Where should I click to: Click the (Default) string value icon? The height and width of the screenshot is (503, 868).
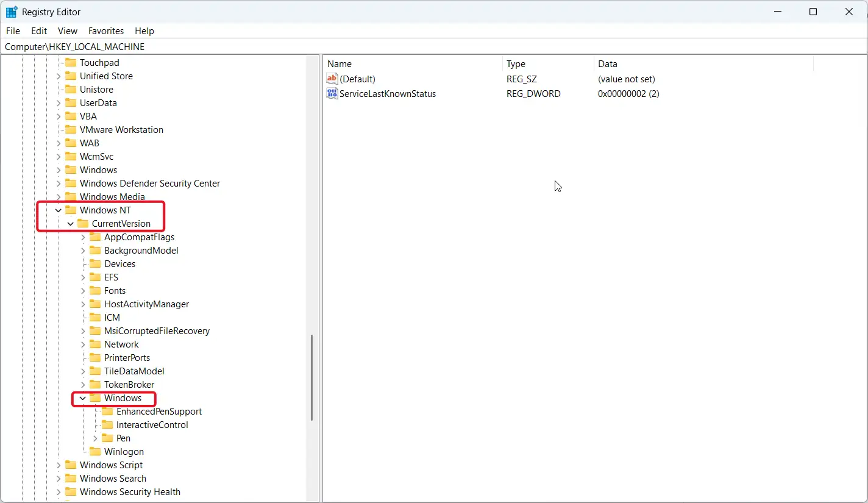[x=332, y=79]
